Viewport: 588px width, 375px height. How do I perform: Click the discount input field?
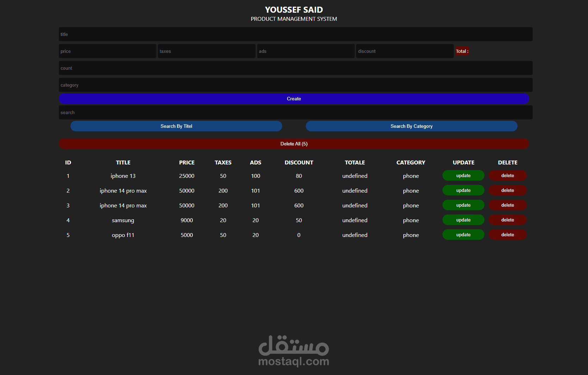tap(404, 51)
